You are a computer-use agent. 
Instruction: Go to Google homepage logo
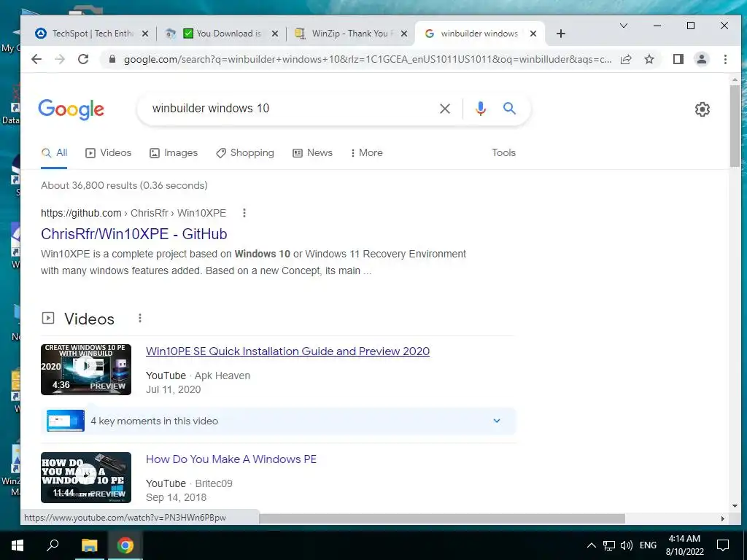pyautogui.click(x=71, y=109)
